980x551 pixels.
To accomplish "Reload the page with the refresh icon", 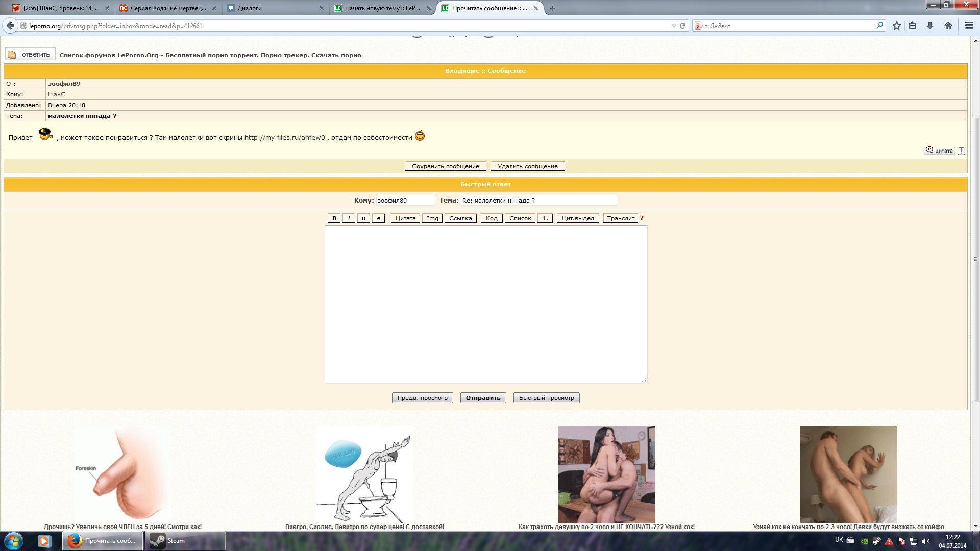I will tap(682, 26).
